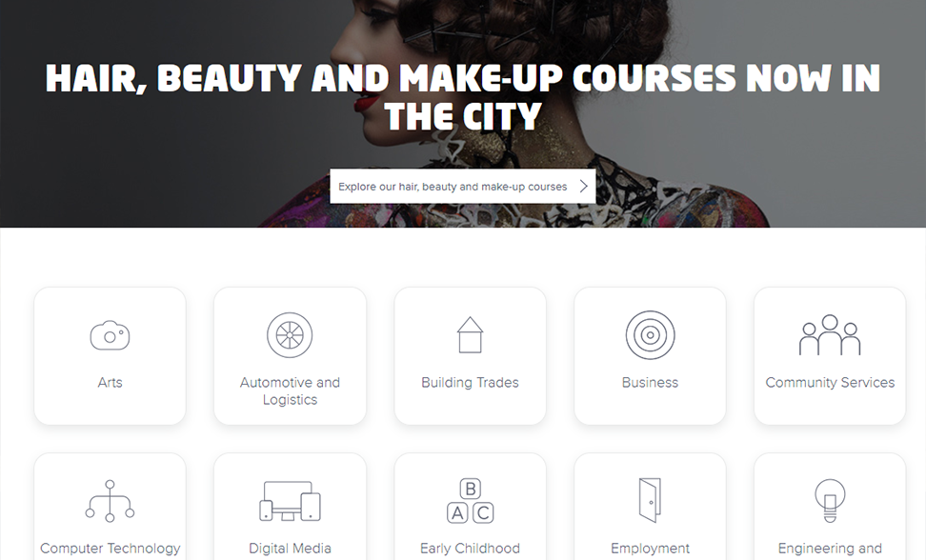Image resolution: width=926 pixels, height=560 pixels.
Task: Open the Building Trades house icon
Action: 470,335
